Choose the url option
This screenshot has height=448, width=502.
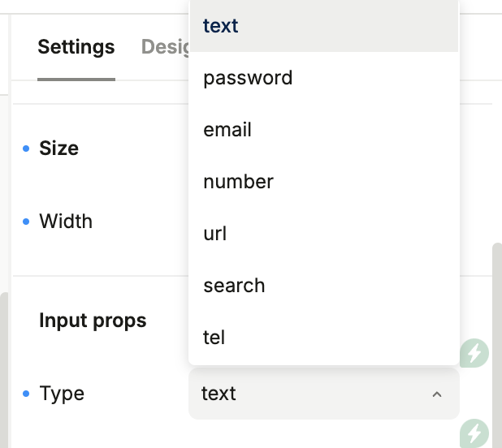point(214,234)
